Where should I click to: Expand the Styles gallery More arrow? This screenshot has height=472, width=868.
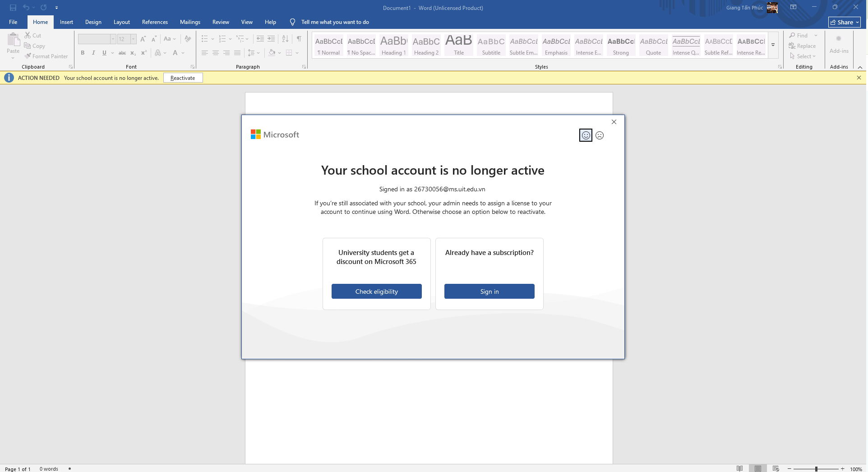[773, 45]
